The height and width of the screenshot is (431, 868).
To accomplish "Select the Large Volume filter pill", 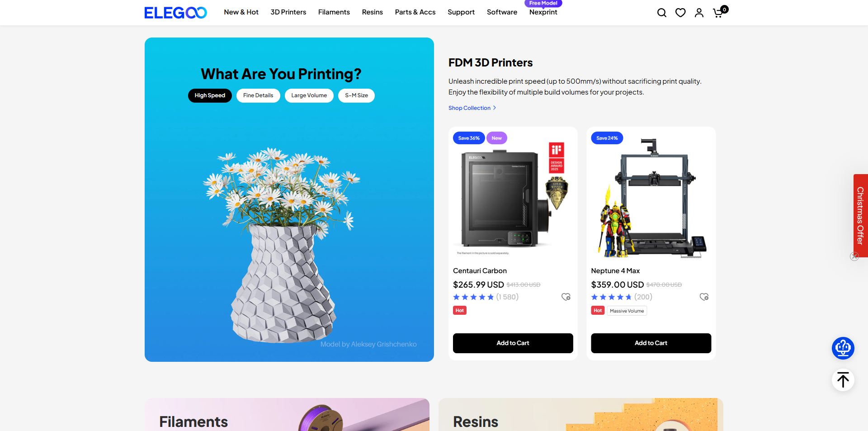I will click(x=309, y=95).
